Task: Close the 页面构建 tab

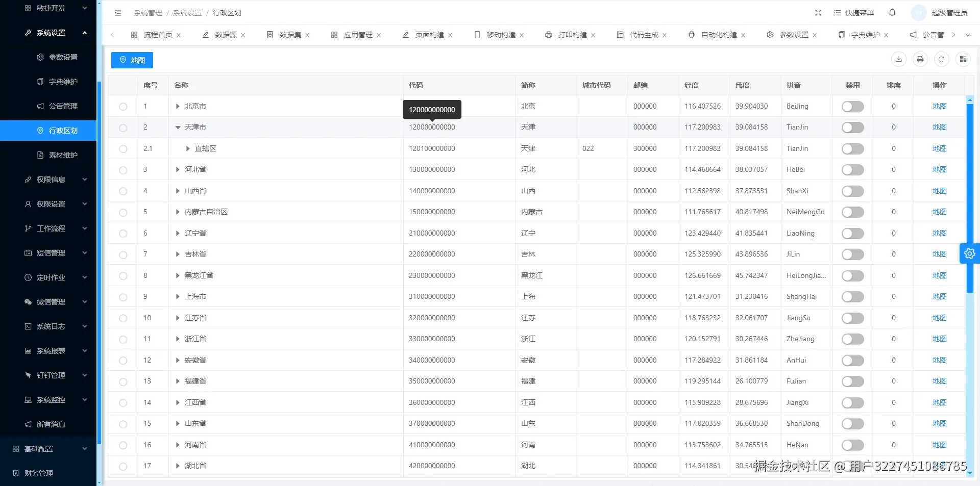Action: tap(450, 35)
